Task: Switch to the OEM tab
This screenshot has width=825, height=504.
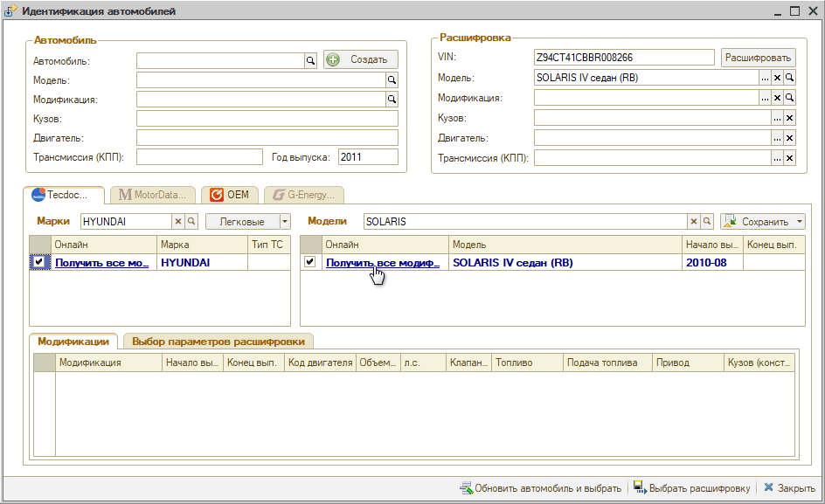Action: [229, 195]
